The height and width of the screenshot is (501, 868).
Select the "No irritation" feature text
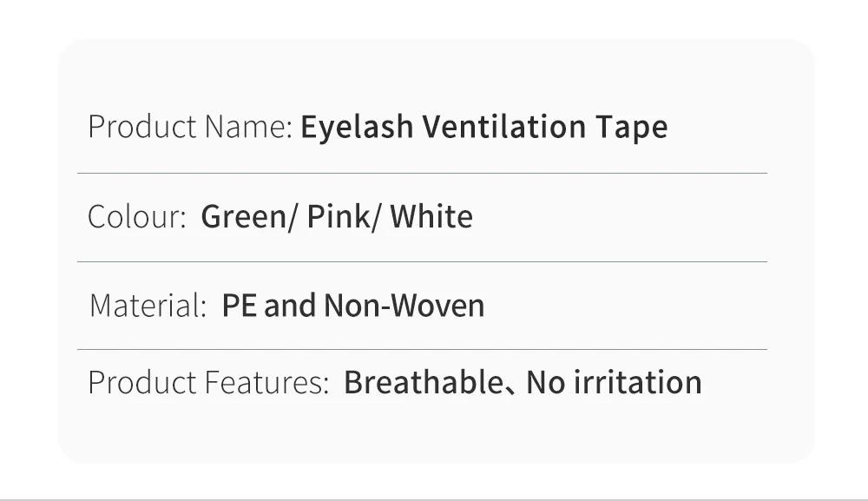pyautogui.click(x=614, y=382)
